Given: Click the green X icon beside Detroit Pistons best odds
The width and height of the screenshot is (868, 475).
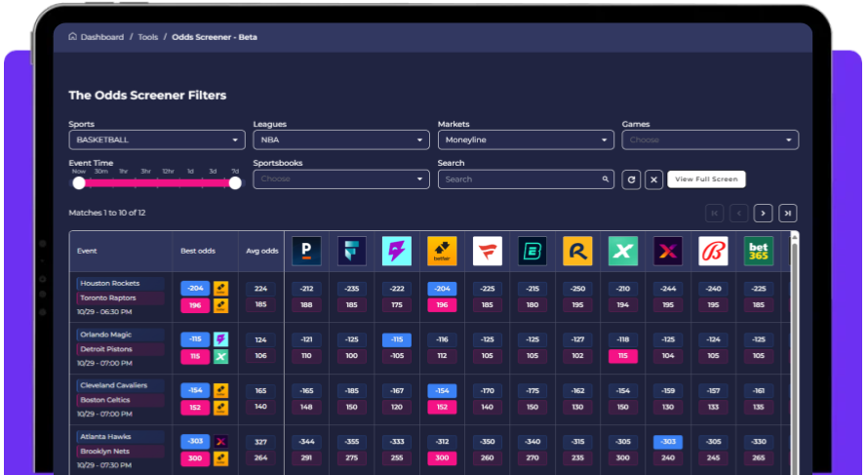Looking at the screenshot, I should coord(220,357).
